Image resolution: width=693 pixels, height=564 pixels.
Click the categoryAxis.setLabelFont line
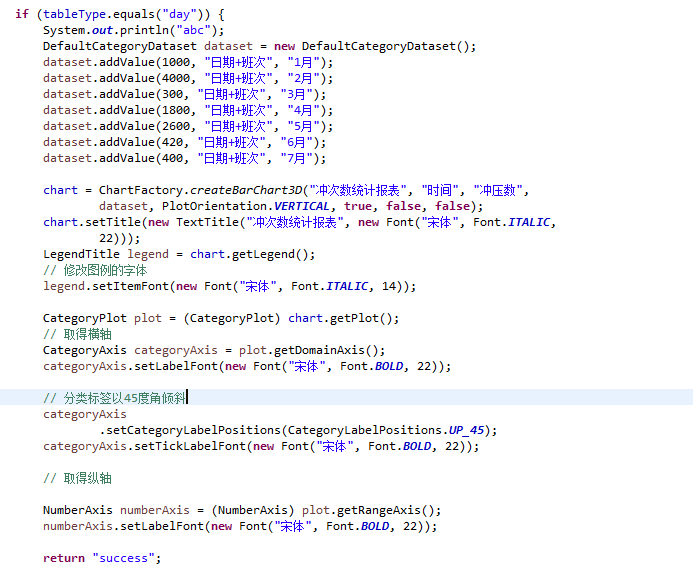(247, 366)
